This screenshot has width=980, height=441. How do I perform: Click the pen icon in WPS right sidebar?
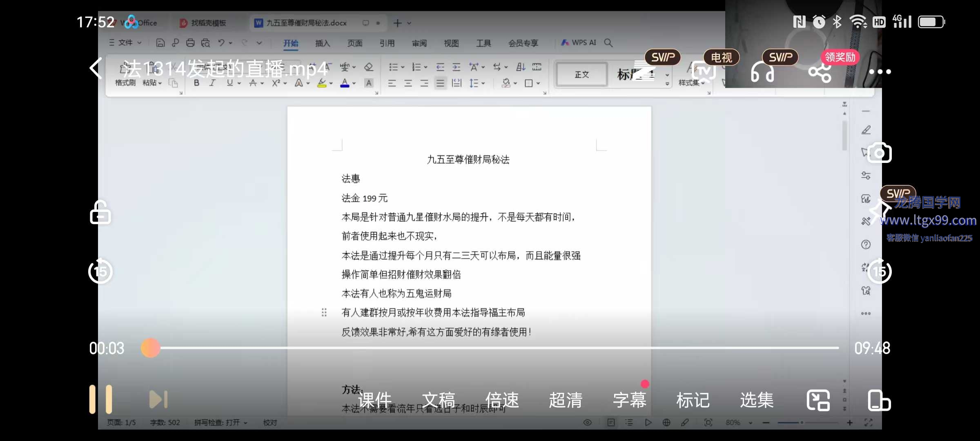coord(866,130)
